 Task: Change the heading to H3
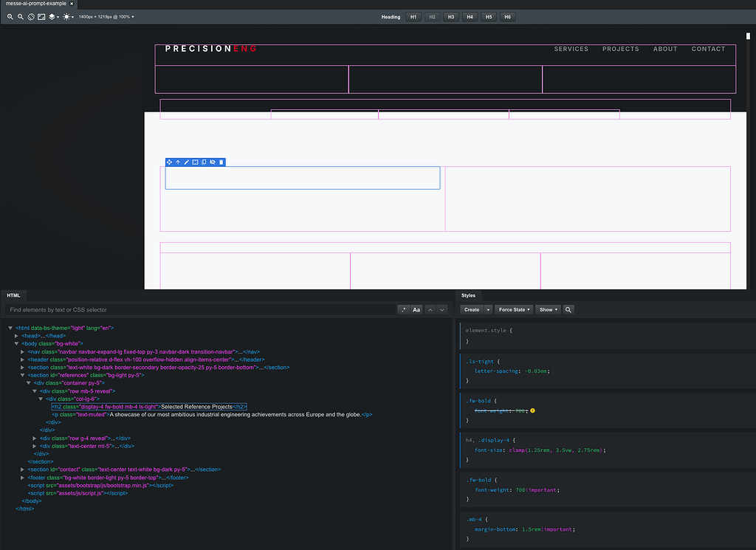coord(451,17)
